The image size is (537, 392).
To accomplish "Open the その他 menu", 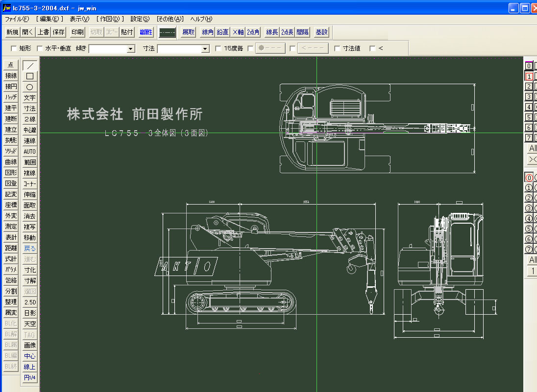I will click(x=171, y=19).
